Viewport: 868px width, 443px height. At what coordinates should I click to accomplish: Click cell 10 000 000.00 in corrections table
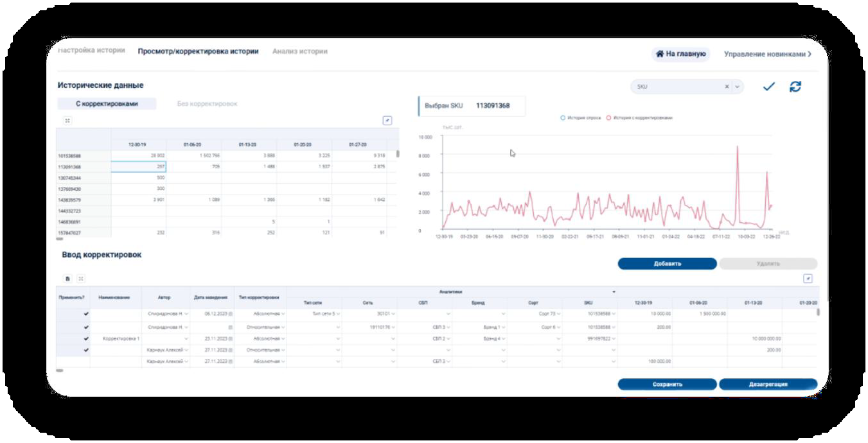click(755, 338)
